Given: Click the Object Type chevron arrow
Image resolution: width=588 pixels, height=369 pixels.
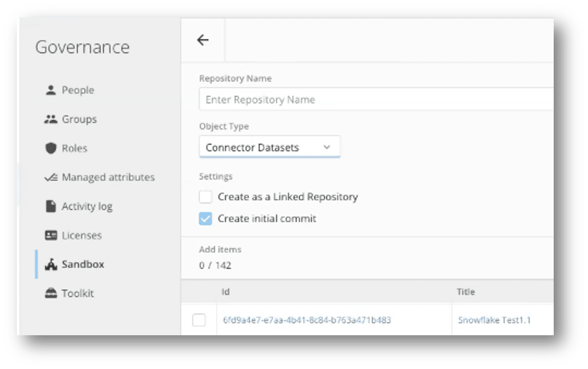Looking at the screenshot, I should tap(327, 147).
